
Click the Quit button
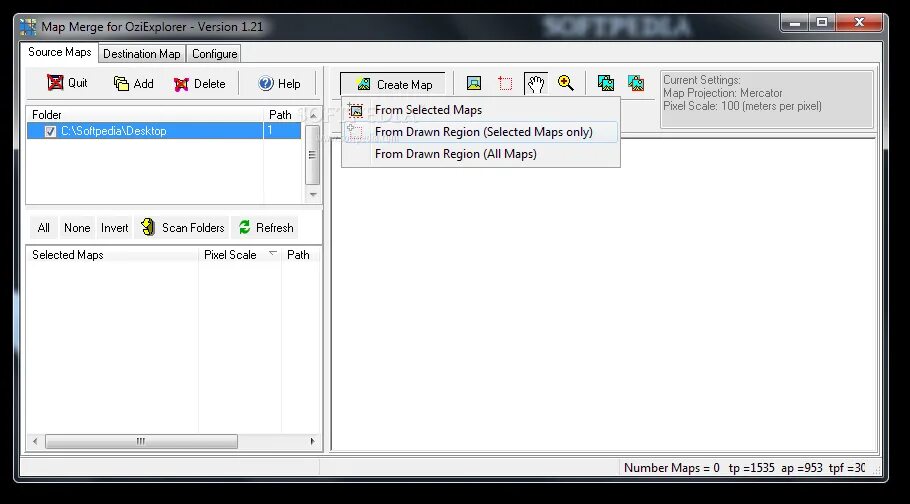point(67,83)
